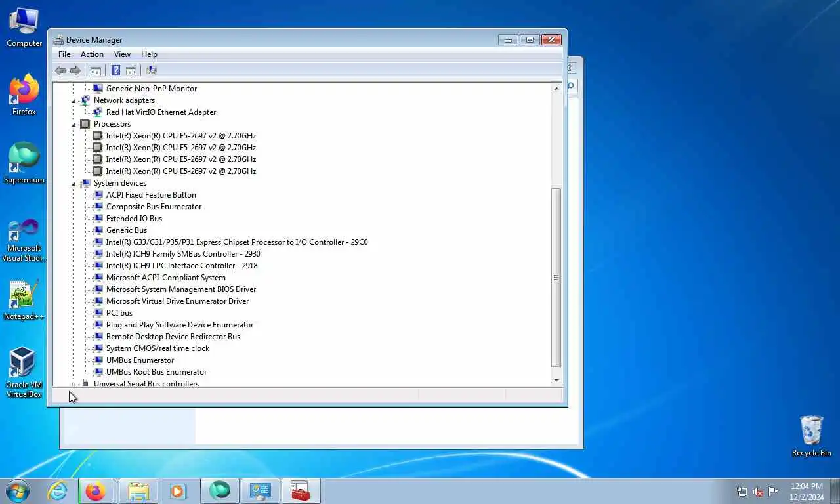Collapse the Processors category
Screen dimensions: 840x504
tap(73, 124)
